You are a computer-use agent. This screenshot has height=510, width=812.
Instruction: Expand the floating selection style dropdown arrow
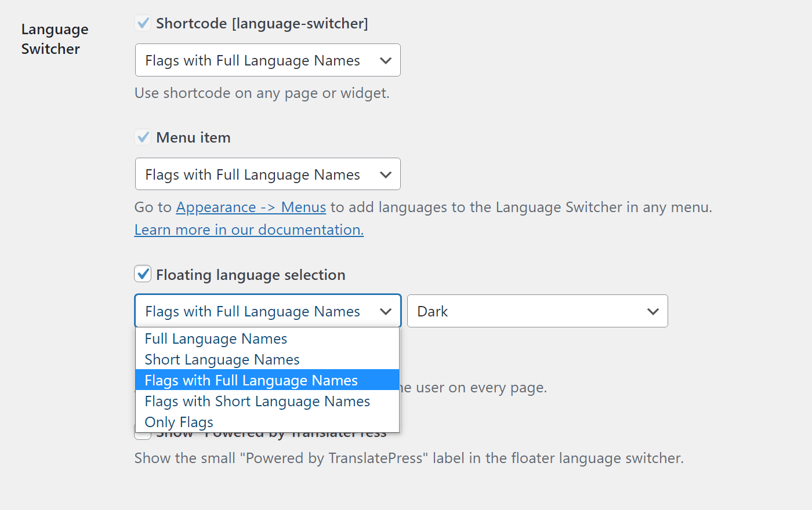(386, 311)
